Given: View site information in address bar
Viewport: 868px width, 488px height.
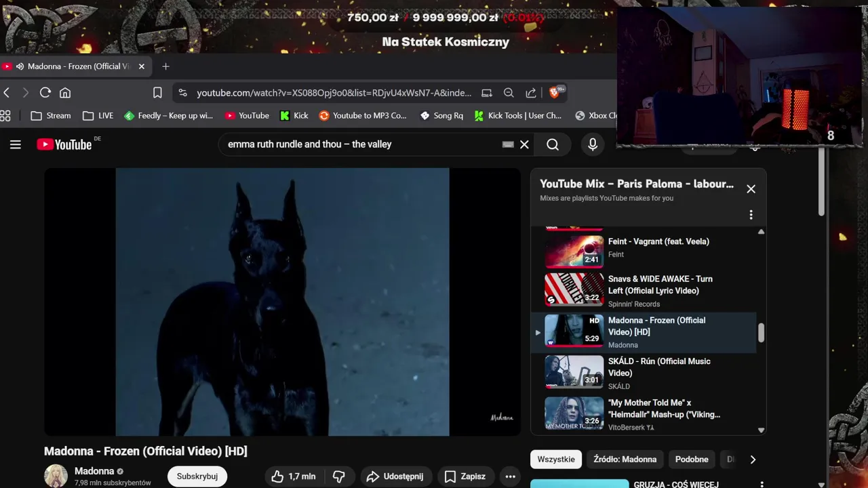Looking at the screenshot, I should (182, 93).
